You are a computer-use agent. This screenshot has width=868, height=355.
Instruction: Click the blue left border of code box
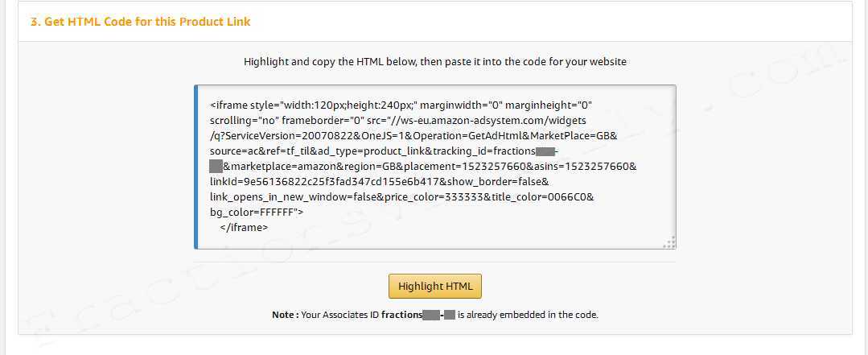[x=196, y=167]
